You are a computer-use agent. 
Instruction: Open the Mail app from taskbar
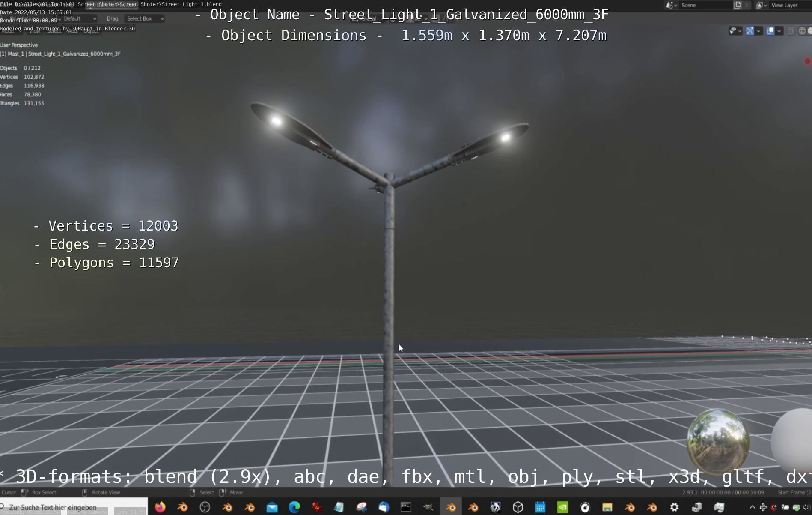pyautogui.click(x=272, y=507)
